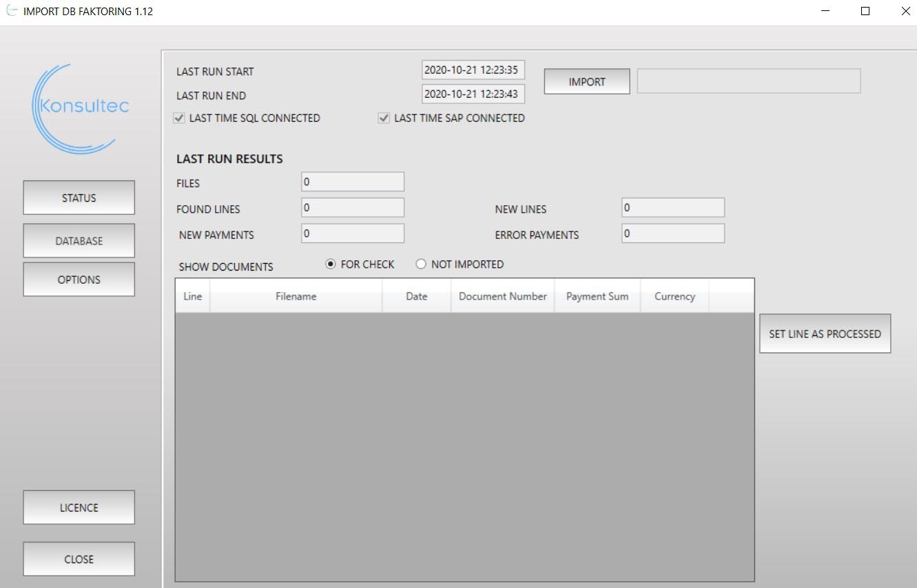Open the DATABASE page
The height and width of the screenshot is (588, 917).
[x=79, y=241]
